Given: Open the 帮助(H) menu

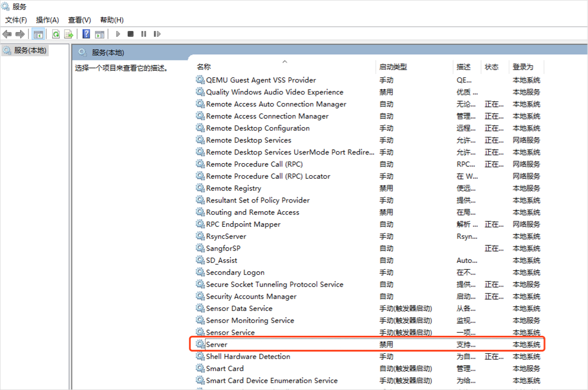Looking at the screenshot, I should [112, 20].
